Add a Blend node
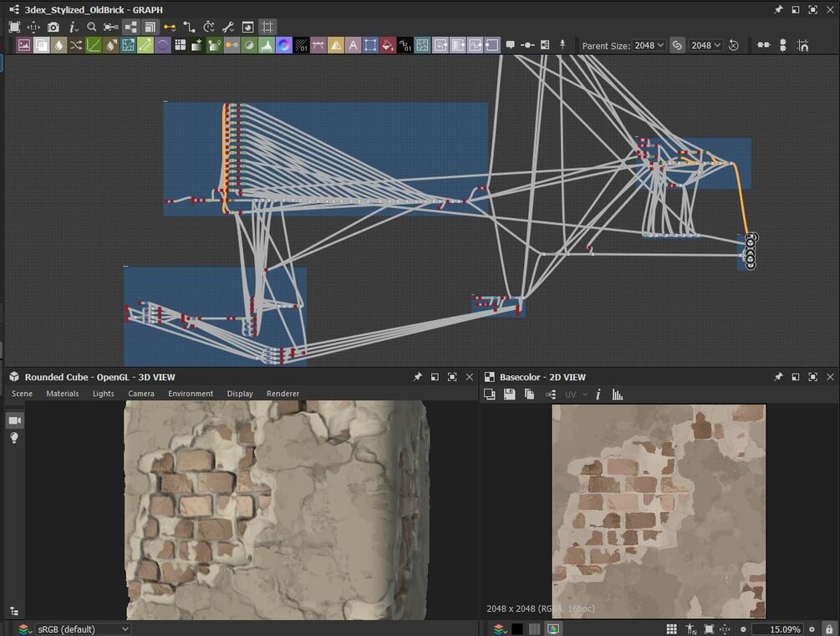The width and height of the screenshot is (840, 636). [x=41, y=45]
